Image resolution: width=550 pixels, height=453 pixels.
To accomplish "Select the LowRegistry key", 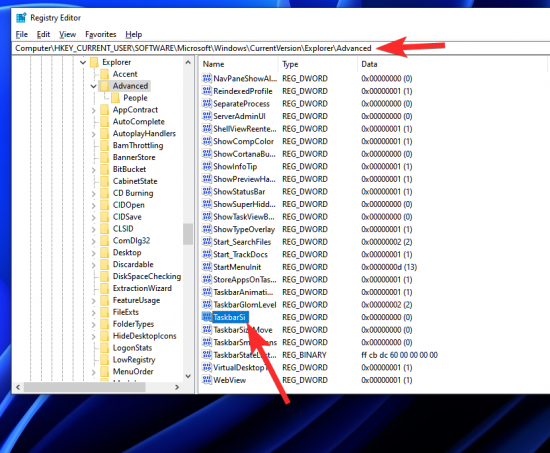I will point(134,360).
